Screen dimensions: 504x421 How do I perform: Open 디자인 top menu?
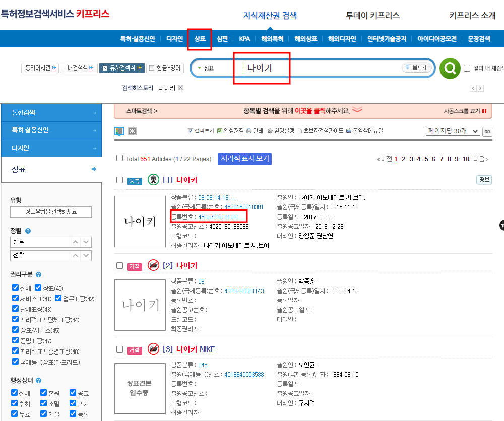pos(174,39)
